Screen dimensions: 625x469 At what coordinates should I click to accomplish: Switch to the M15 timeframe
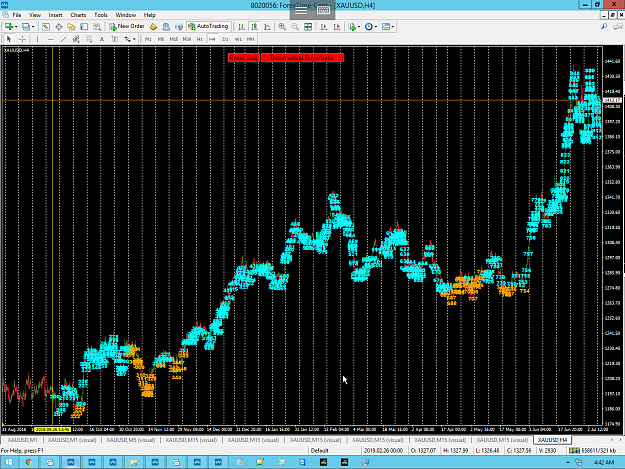click(174, 39)
